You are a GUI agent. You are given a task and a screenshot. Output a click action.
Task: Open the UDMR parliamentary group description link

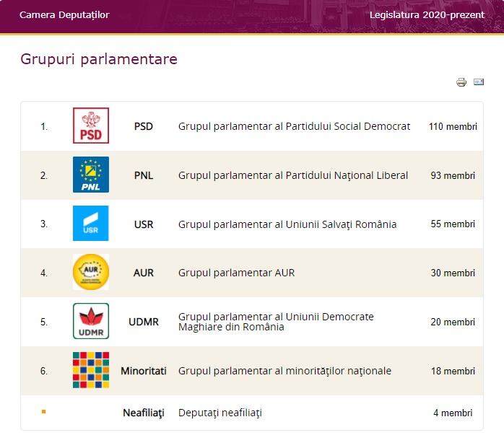click(x=276, y=322)
